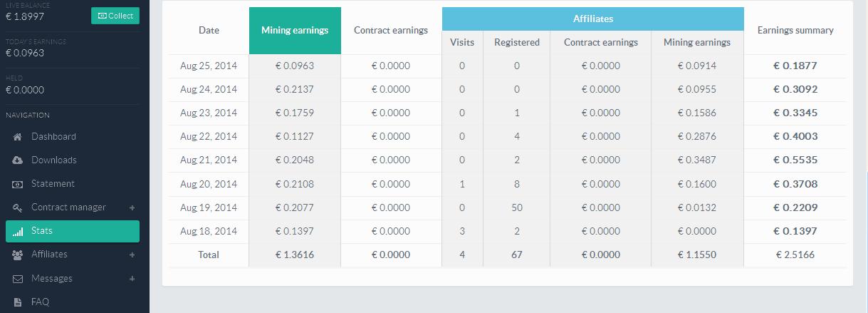Expand the Messages submenu plus
Image resolution: width=868 pixels, height=313 pixels.
(x=132, y=279)
